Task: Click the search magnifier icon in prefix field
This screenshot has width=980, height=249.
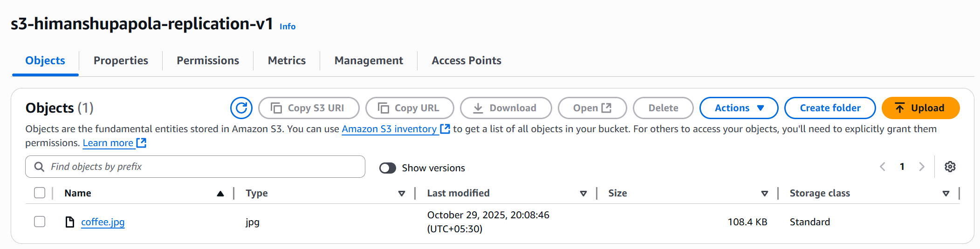Action: [40, 167]
